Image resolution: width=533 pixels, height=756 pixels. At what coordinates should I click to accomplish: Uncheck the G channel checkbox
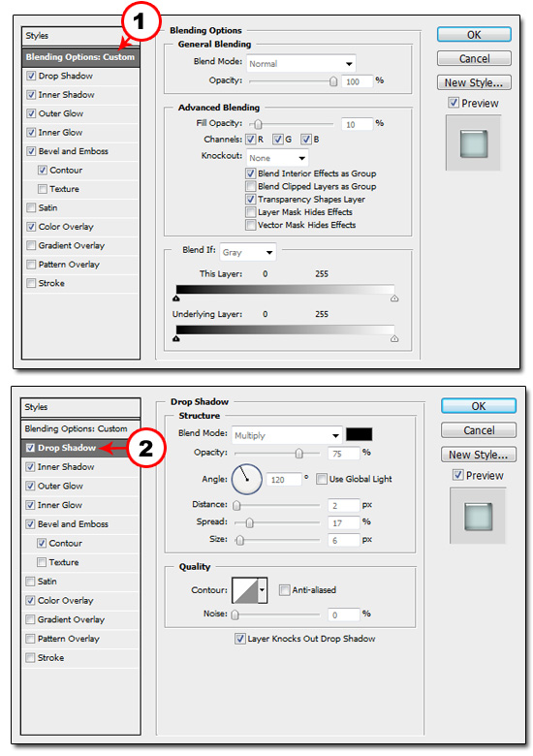(x=277, y=140)
